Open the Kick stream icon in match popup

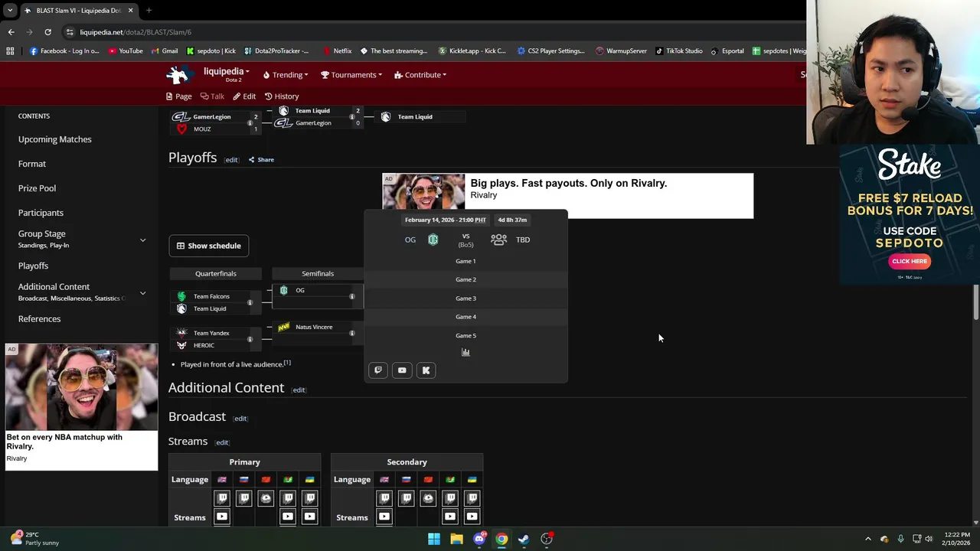tap(426, 370)
